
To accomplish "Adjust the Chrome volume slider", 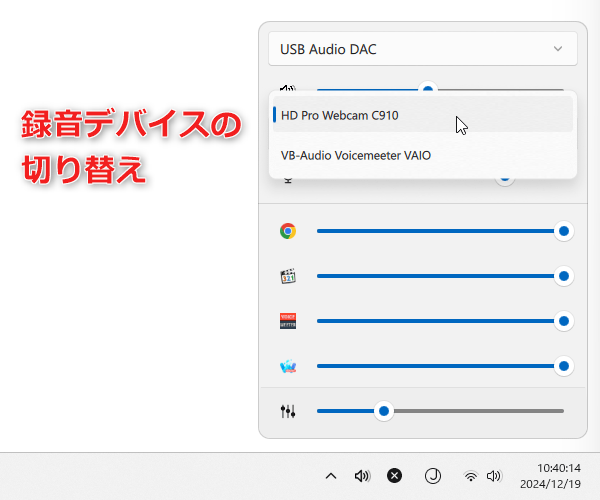I will coord(440,231).
